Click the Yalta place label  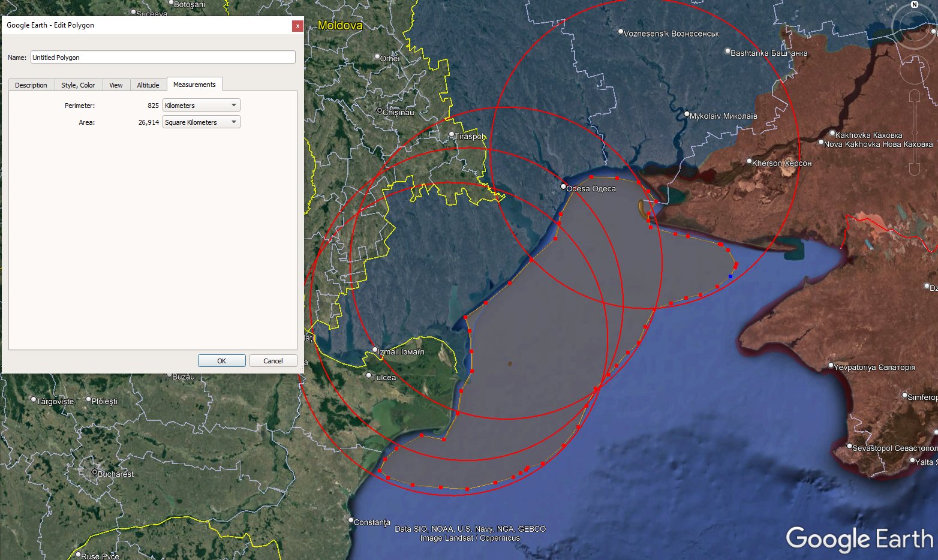point(927,462)
